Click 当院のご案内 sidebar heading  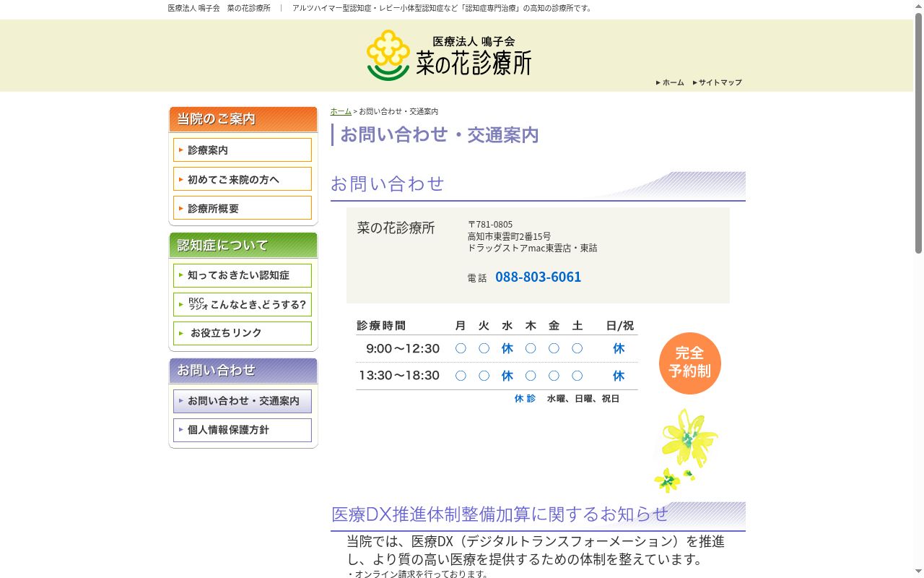click(x=243, y=119)
